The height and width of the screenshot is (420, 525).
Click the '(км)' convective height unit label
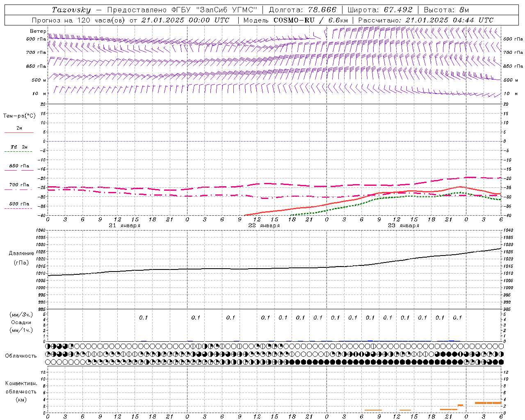(21, 399)
